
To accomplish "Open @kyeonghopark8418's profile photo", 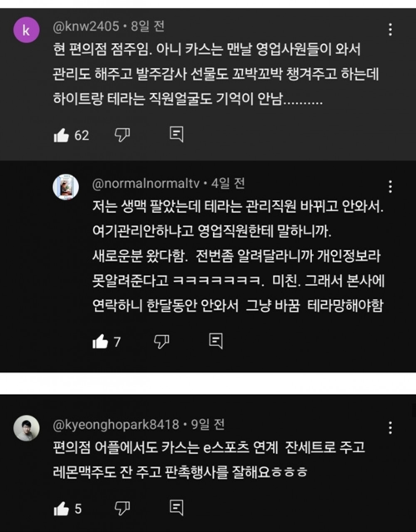I will (27, 428).
